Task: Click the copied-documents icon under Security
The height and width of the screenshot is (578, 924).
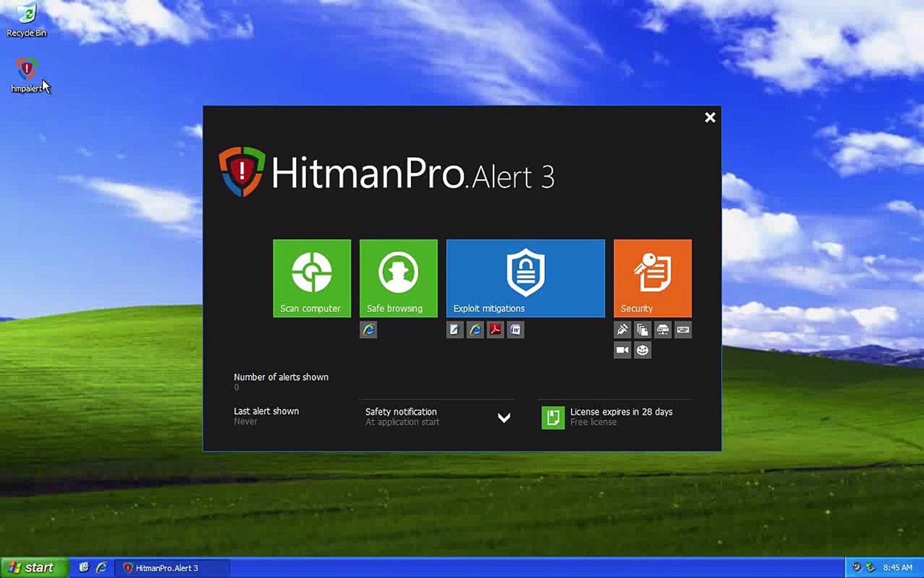Action: [643, 330]
